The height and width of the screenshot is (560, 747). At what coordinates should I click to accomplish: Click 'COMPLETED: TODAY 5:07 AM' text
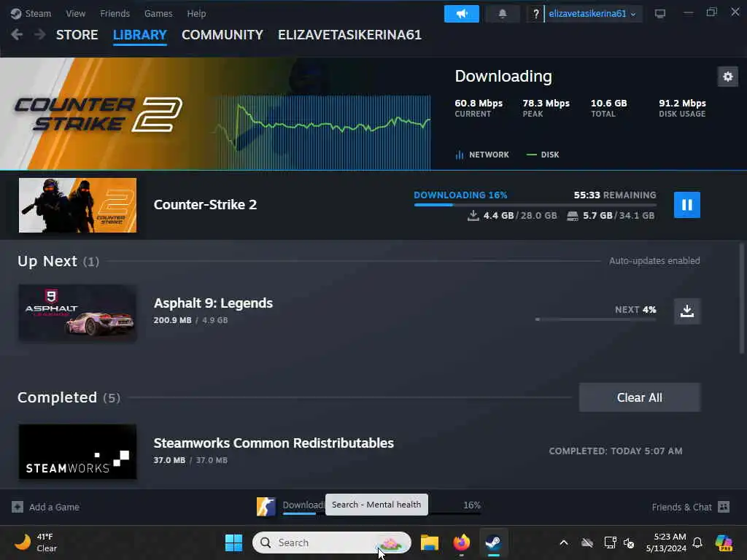pyautogui.click(x=616, y=451)
